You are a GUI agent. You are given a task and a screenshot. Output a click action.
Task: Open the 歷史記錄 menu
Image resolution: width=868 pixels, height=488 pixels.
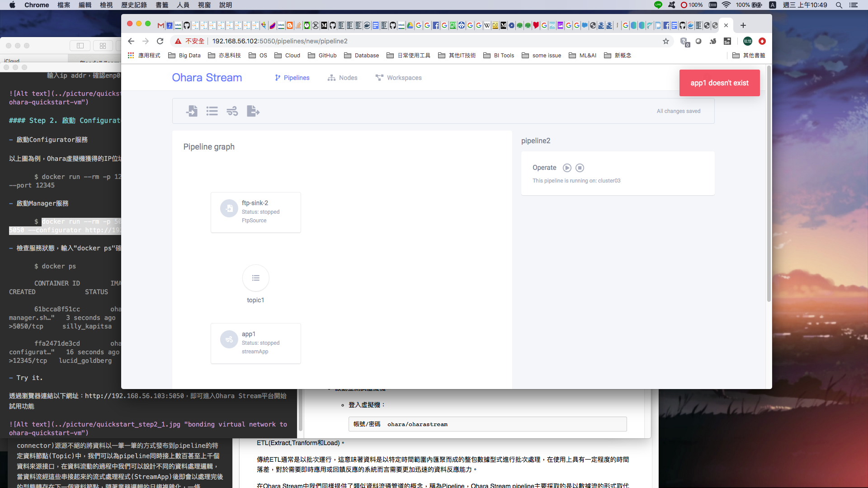(134, 5)
